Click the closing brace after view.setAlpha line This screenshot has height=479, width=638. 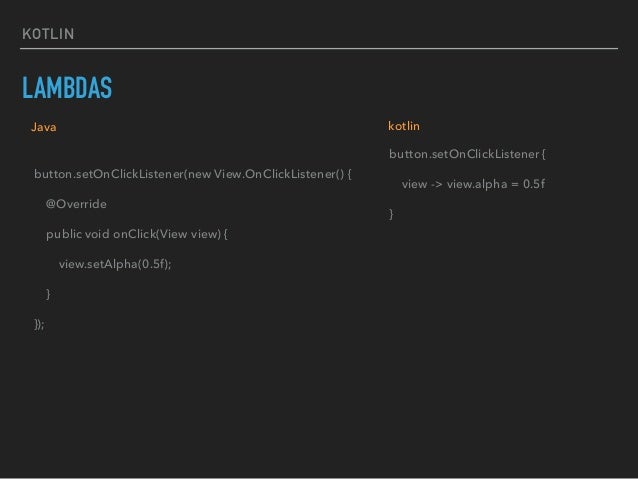click(x=48, y=294)
